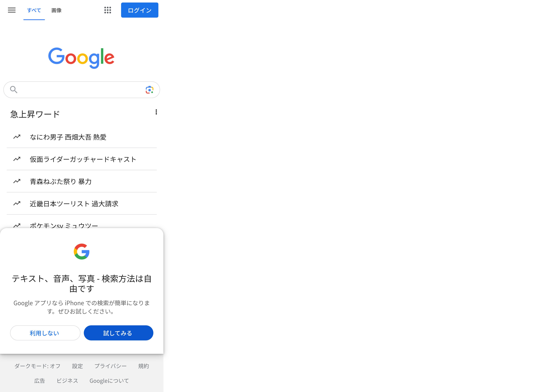Image resolution: width=538 pixels, height=392 pixels.
Task: Click the Google G logo in popup
Action: point(82,252)
